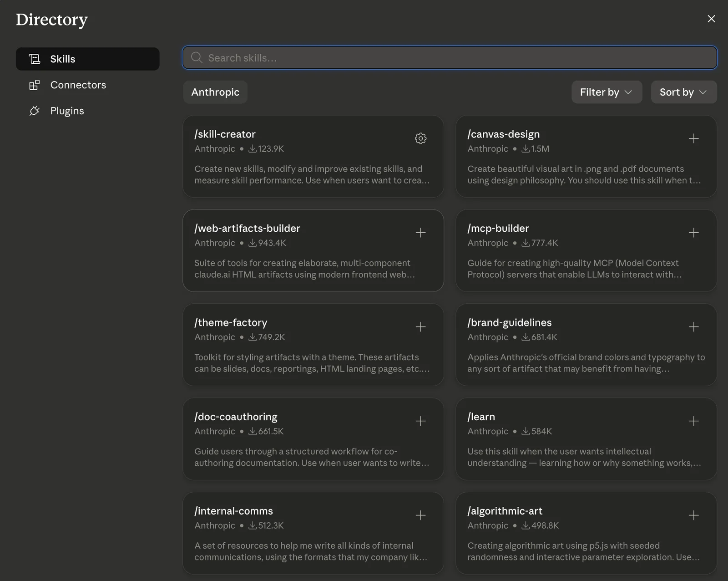Click the Plugins plug icon in sidebar
This screenshot has height=581, width=728.
[x=35, y=111]
